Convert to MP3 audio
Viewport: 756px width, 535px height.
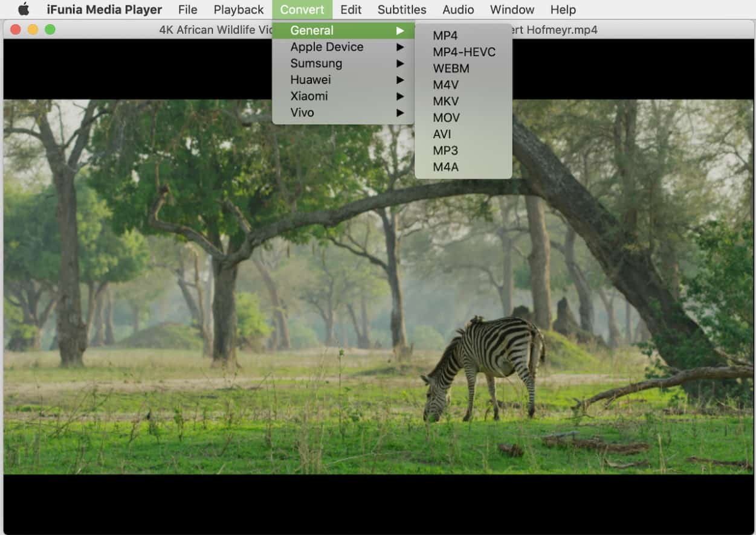coord(445,150)
